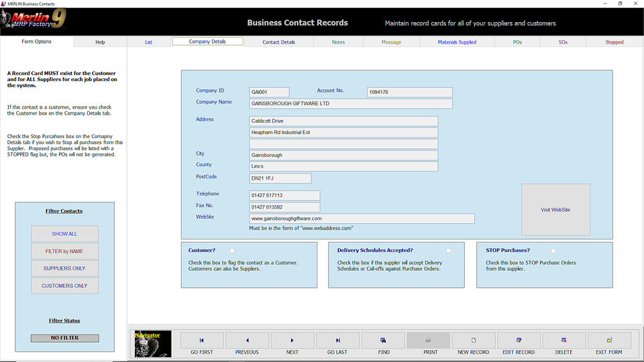Tick the Customer? checkbox
The image size is (644, 362).
click(232, 251)
